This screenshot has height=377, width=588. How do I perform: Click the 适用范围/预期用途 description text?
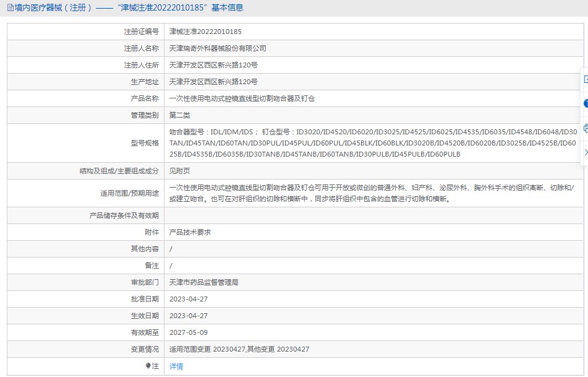coord(372,193)
